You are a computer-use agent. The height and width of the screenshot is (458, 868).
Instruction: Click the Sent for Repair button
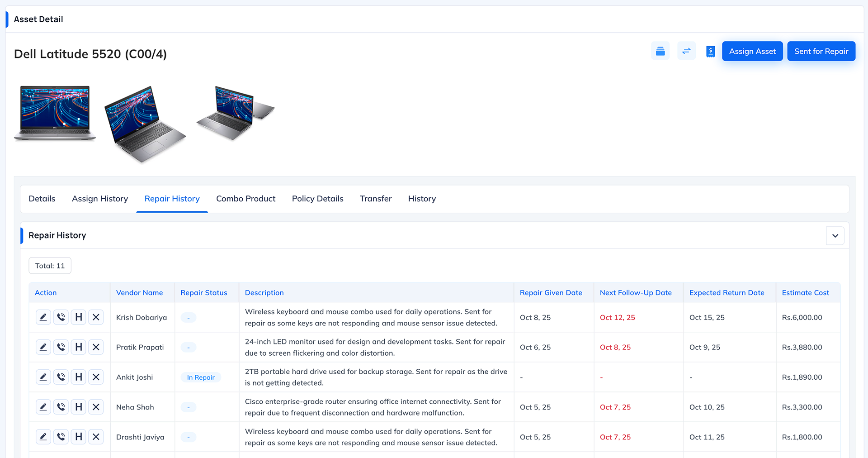tap(821, 51)
